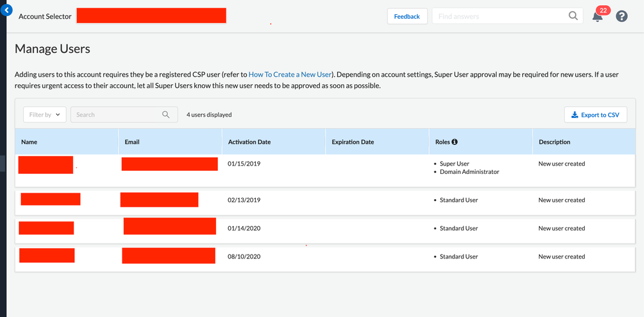Sort by the Email column header

[x=132, y=142]
